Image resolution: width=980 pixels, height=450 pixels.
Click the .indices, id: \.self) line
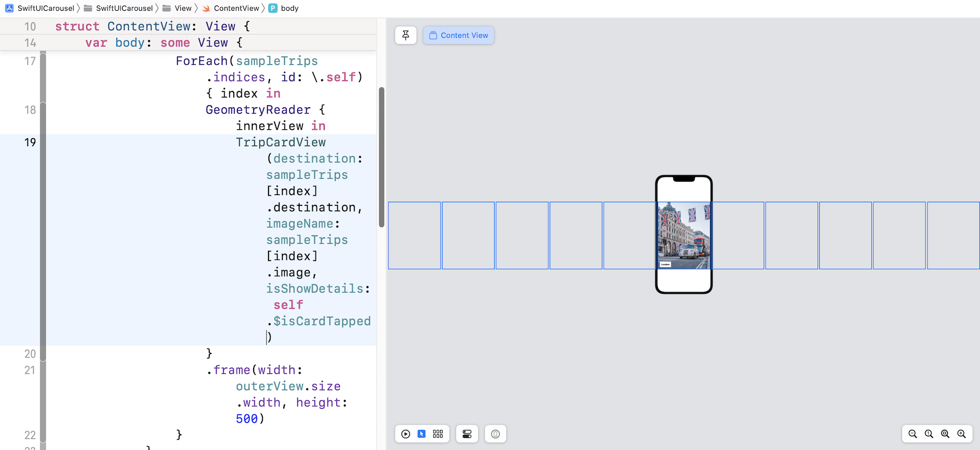pos(284,78)
